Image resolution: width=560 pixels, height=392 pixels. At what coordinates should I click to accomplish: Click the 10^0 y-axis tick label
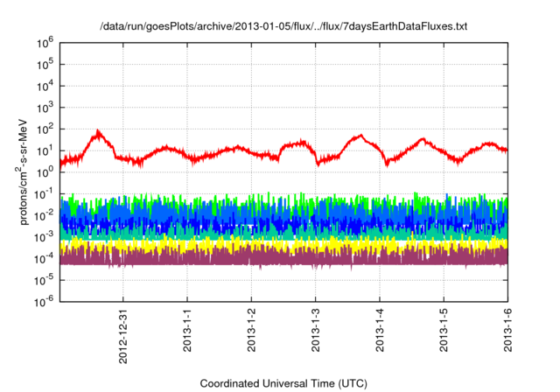pos(45,172)
